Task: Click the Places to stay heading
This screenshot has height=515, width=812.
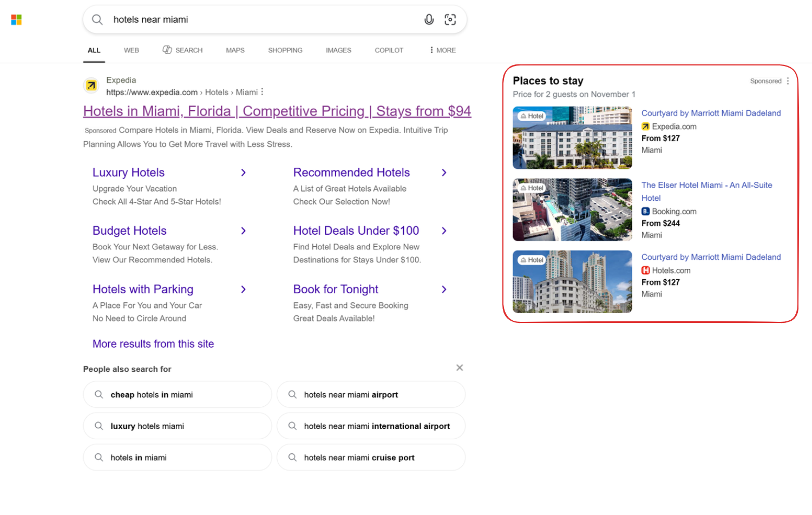Action: (548, 81)
